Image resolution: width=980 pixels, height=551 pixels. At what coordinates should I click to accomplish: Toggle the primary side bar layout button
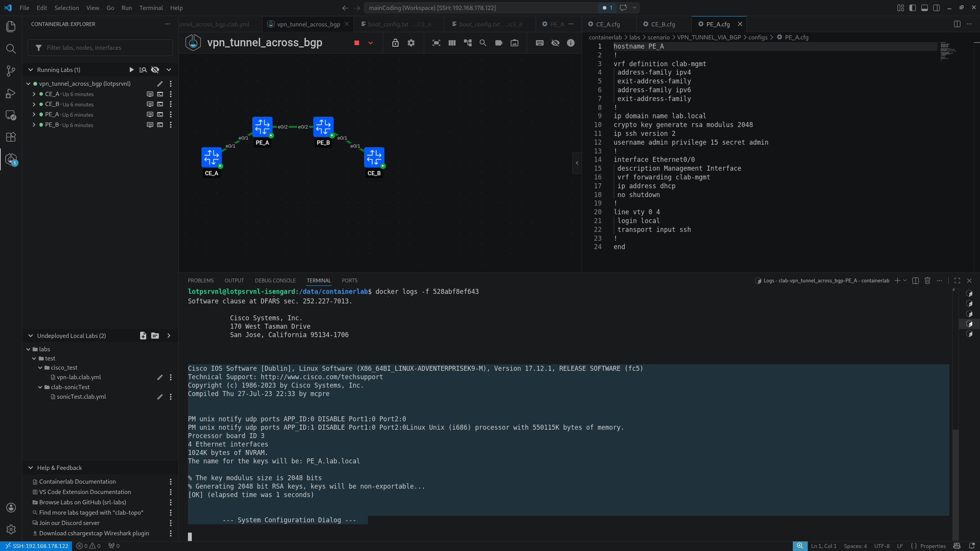[912, 8]
